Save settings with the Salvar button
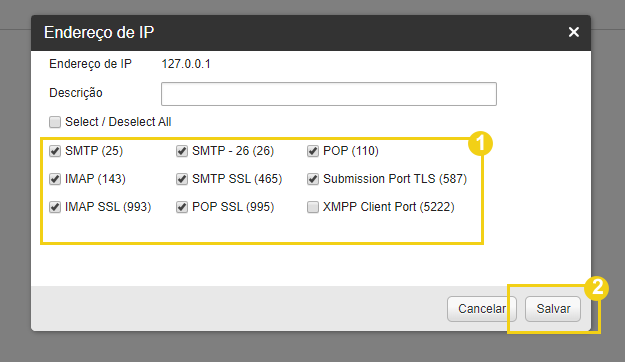Screen dimensions: 625x362 [x=553, y=309]
